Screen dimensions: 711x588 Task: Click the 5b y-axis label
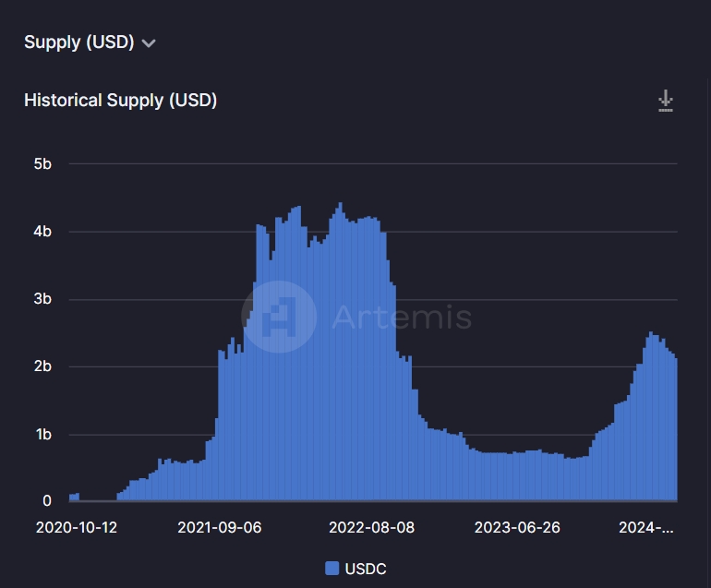[42, 164]
